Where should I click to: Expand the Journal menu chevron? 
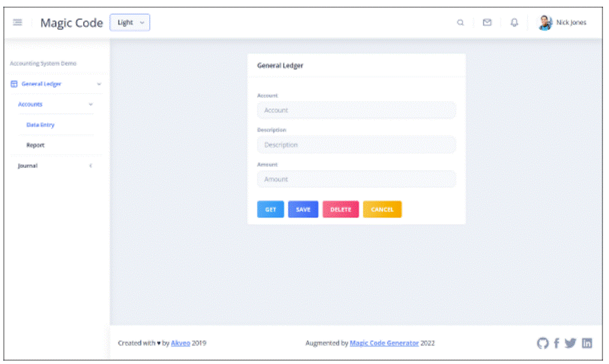point(91,166)
